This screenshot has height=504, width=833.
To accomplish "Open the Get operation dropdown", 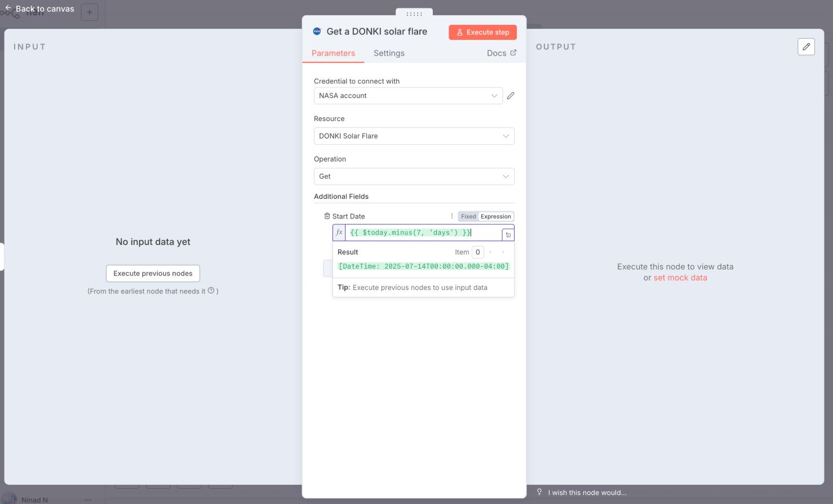I will point(414,176).
